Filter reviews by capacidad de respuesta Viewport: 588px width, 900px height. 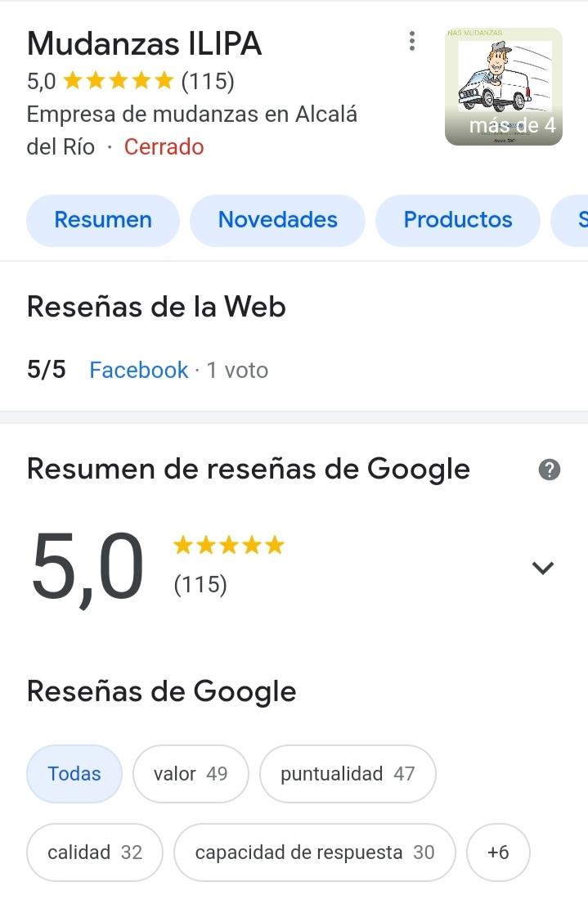[x=315, y=853]
